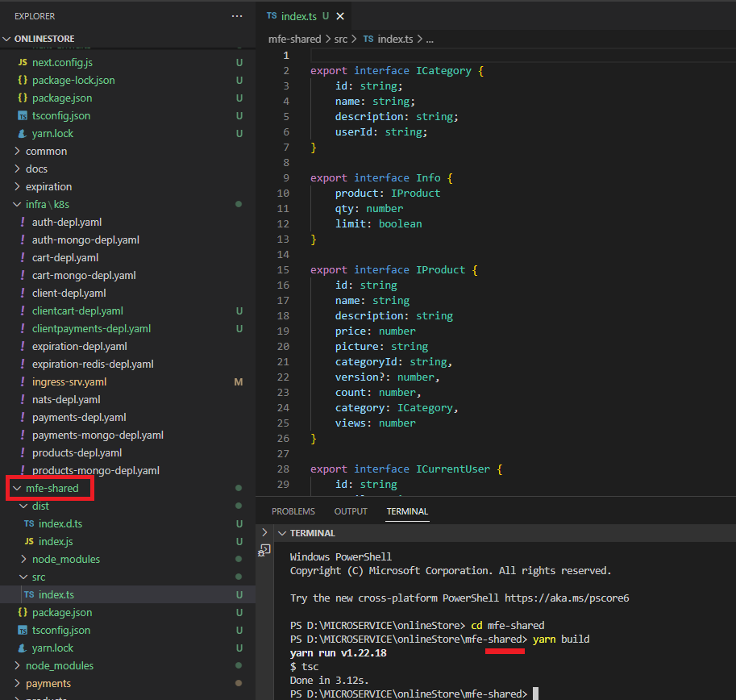Open tsconfig.json under mfe-shared folder
The image size is (736, 700).
(x=61, y=630)
